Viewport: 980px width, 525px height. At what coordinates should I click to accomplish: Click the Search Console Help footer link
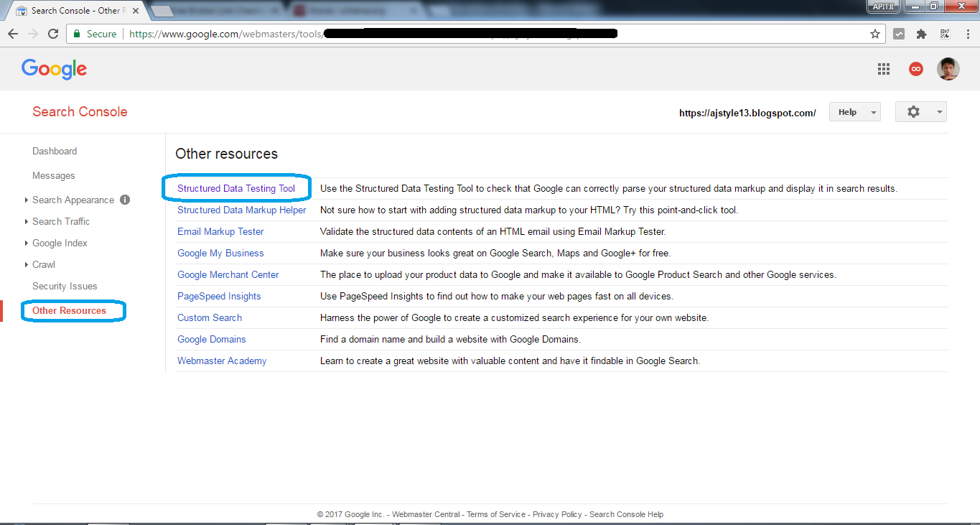[626, 514]
